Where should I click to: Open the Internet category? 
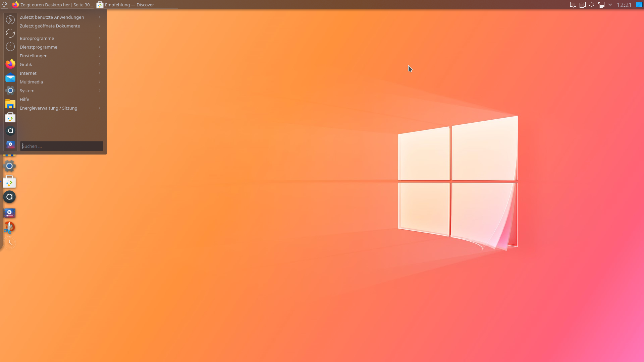coord(61,73)
